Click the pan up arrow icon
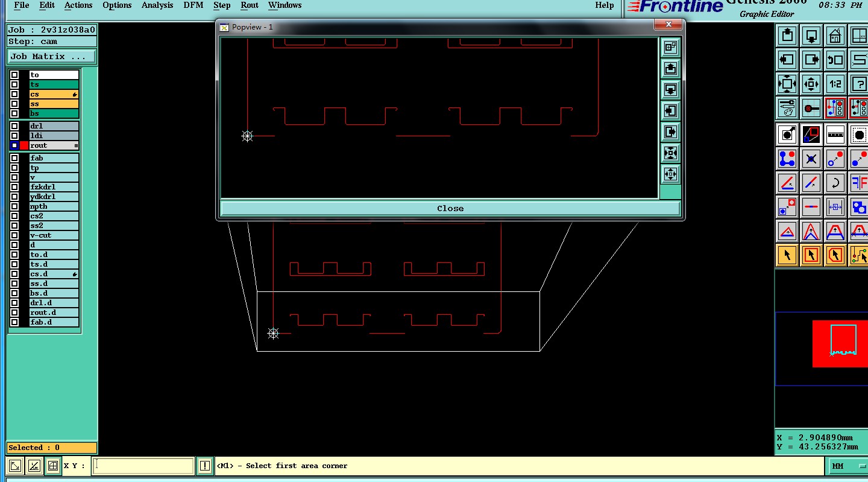 [x=787, y=36]
